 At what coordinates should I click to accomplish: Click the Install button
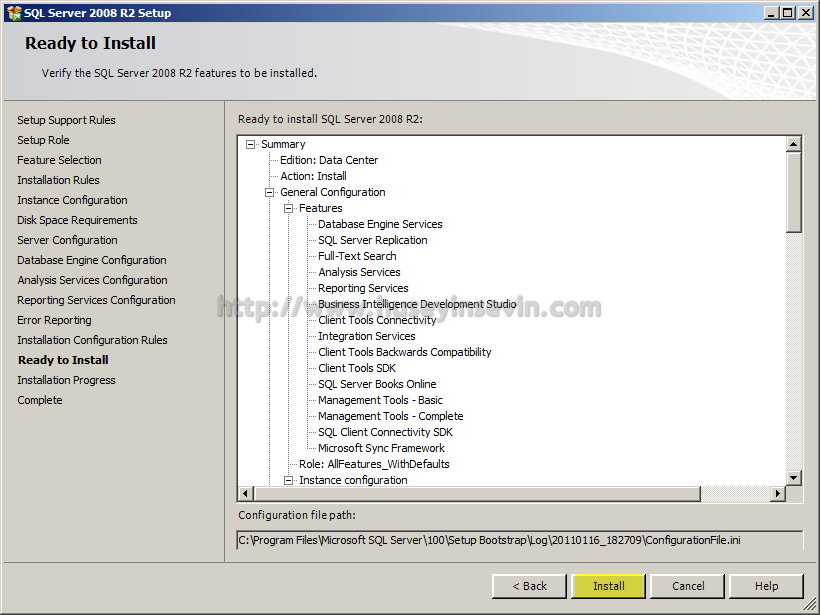tap(609, 586)
